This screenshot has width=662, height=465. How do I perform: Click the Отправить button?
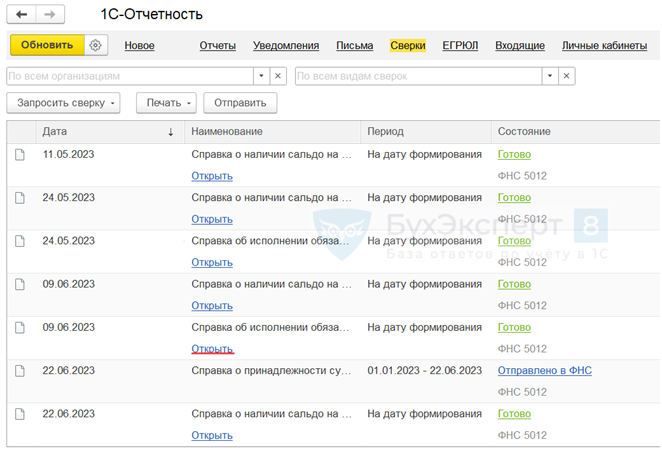coord(240,103)
